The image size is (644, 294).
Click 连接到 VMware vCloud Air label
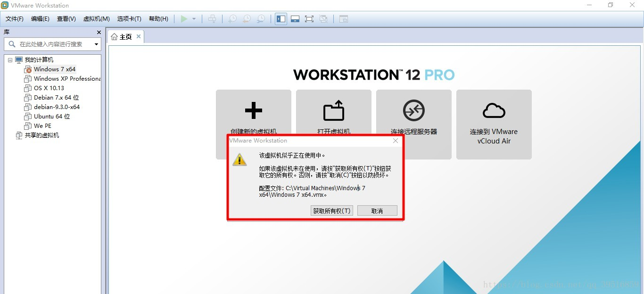coord(494,136)
